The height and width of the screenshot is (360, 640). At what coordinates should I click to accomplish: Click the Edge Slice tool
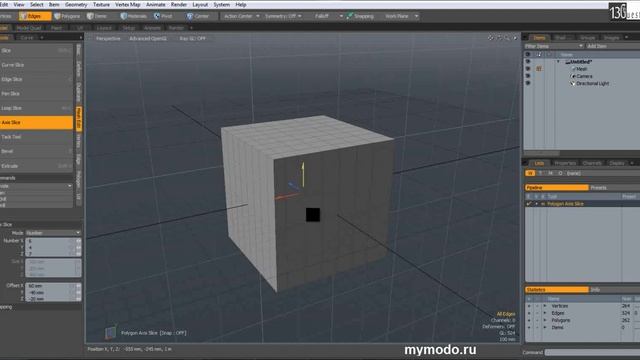click(36, 79)
